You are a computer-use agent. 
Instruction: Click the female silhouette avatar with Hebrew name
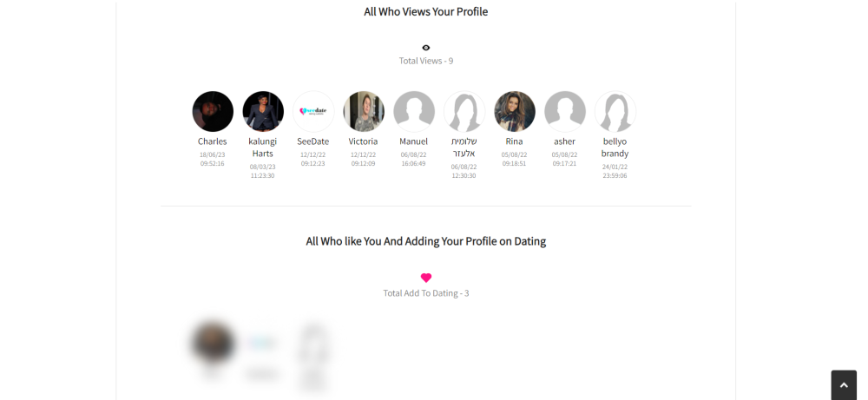464,111
